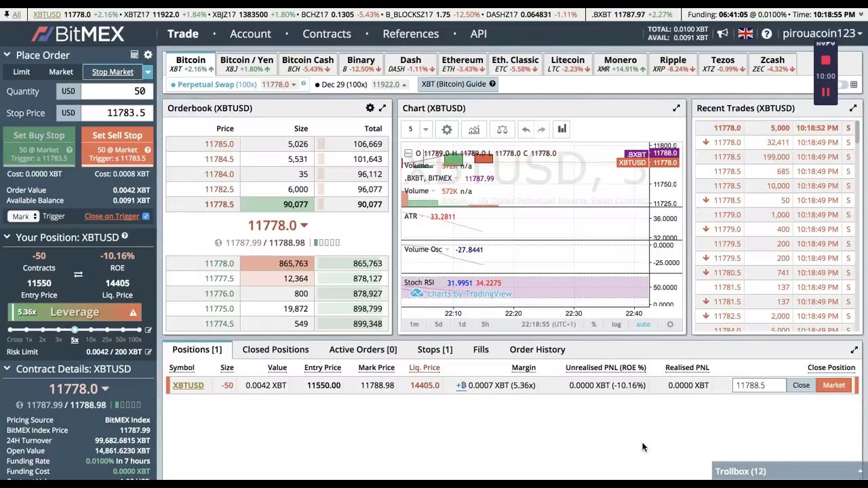Click Market close position button

(x=834, y=385)
